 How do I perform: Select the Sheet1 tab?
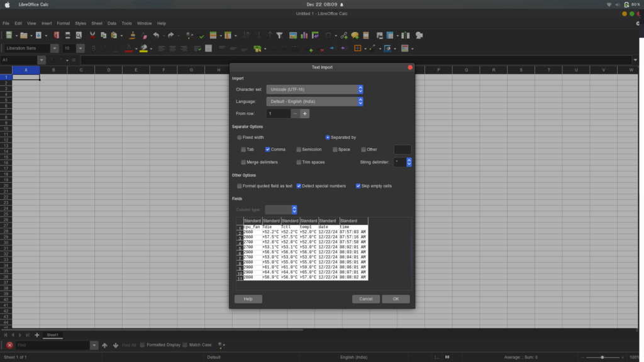(53, 335)
